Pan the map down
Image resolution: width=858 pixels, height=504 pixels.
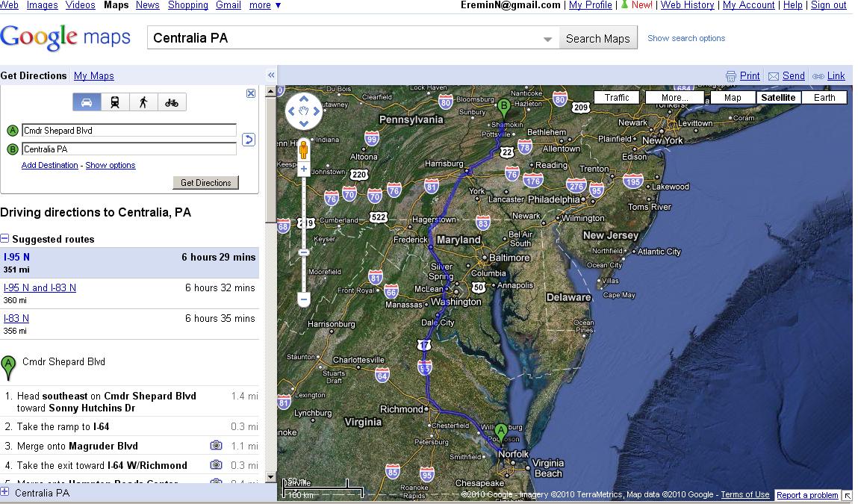[304, 124]
